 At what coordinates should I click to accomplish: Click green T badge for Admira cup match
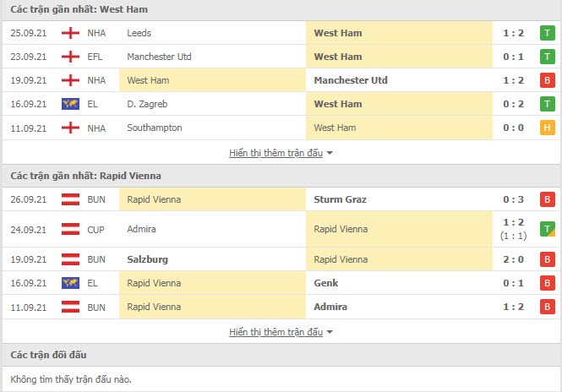547,229
